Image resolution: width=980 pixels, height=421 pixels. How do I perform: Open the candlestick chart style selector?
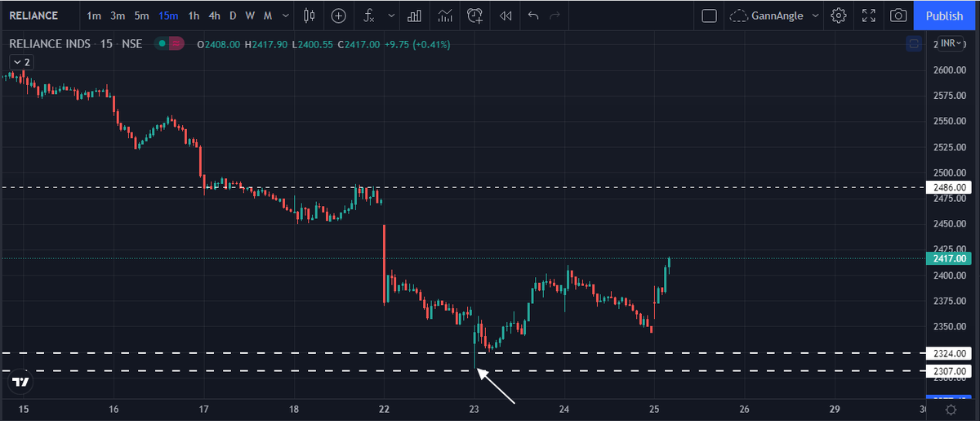tap(309, 16)
